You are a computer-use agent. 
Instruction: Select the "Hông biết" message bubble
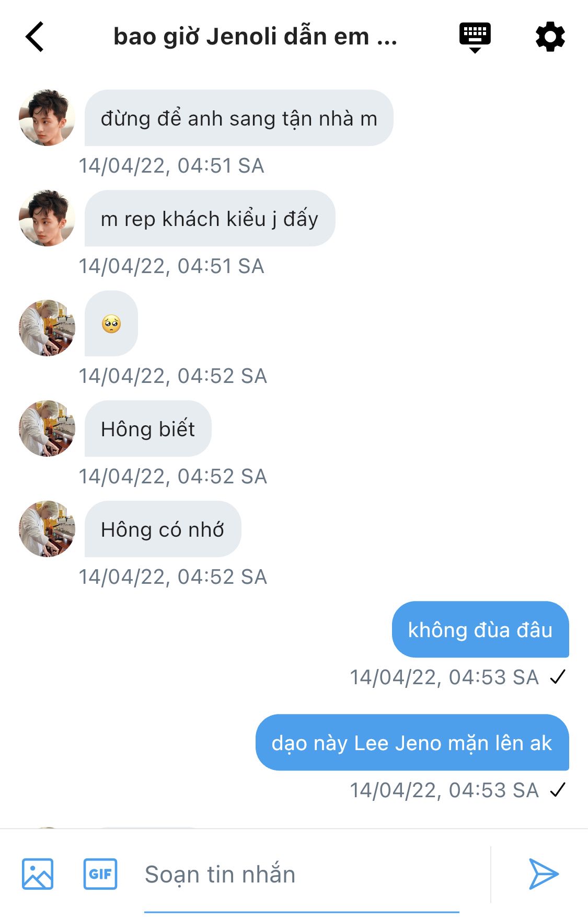coord(148,429)
